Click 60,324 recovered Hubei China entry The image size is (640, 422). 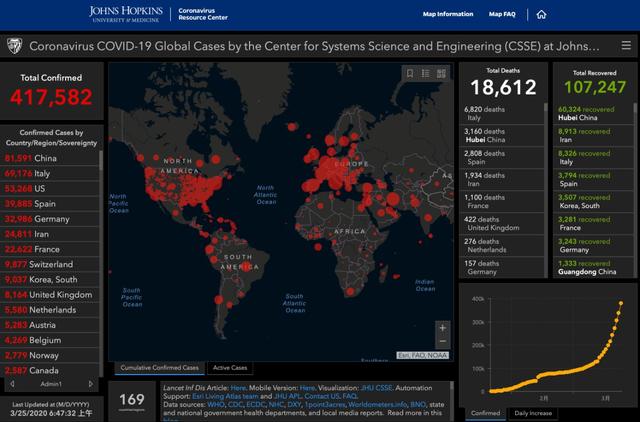point(593,113)
